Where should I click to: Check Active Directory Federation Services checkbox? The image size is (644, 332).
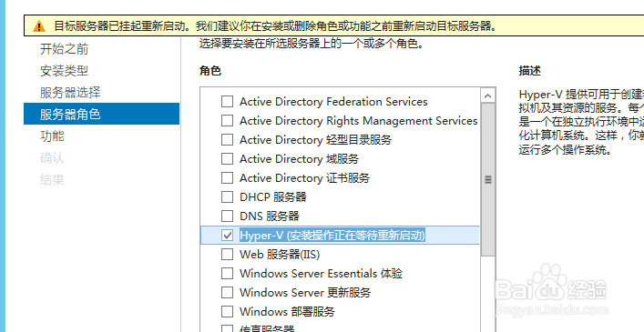click(227, 101)
